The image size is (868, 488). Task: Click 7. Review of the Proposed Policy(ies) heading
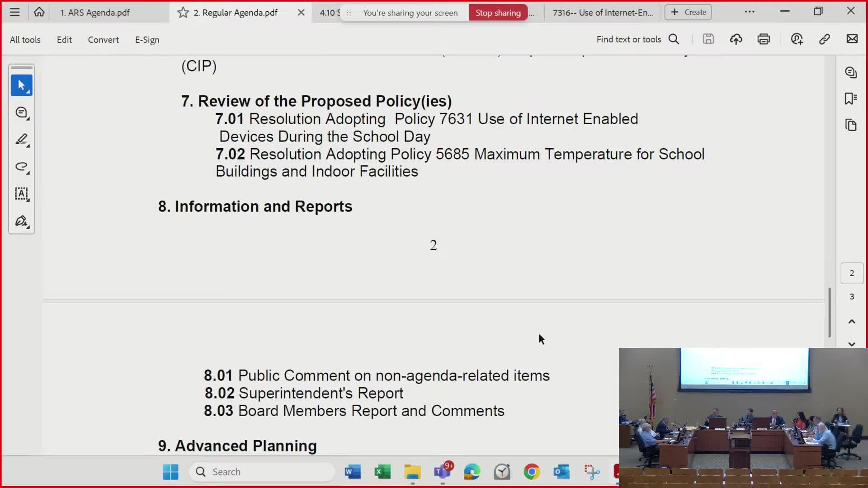click(x=316, y=101)
